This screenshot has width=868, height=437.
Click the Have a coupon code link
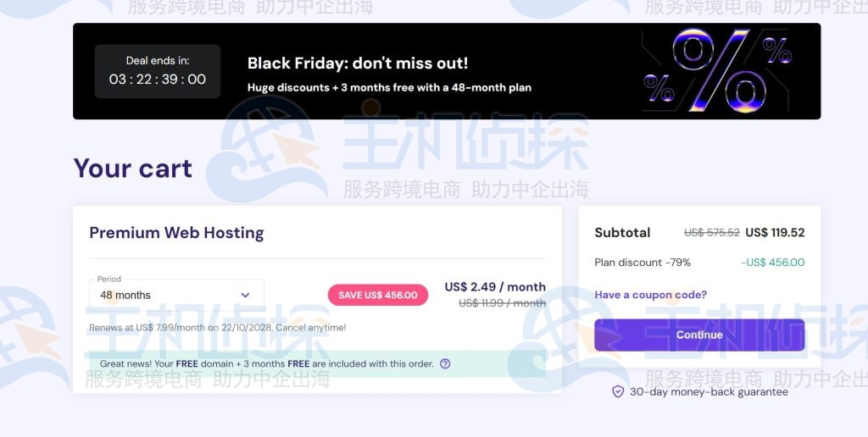[x=650, y=295]
